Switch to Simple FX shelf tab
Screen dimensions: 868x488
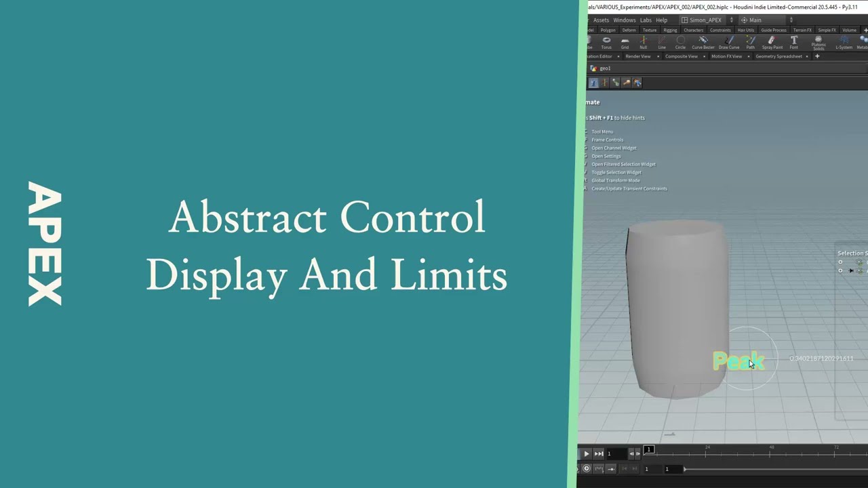coord(827,30)
